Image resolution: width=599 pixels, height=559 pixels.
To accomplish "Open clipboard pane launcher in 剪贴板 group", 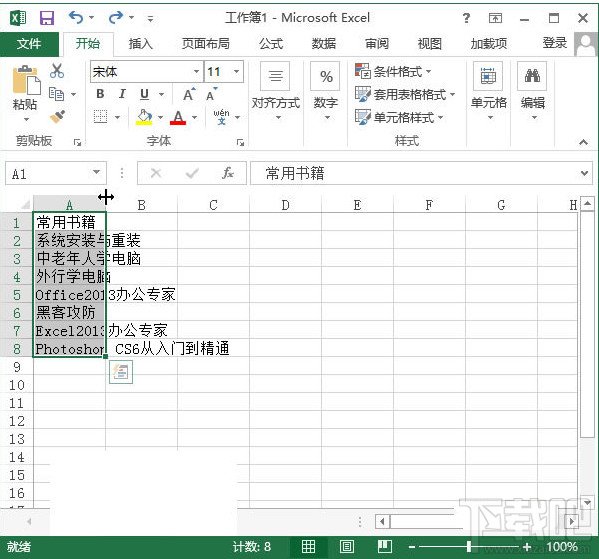I will [x=77, y=143].
